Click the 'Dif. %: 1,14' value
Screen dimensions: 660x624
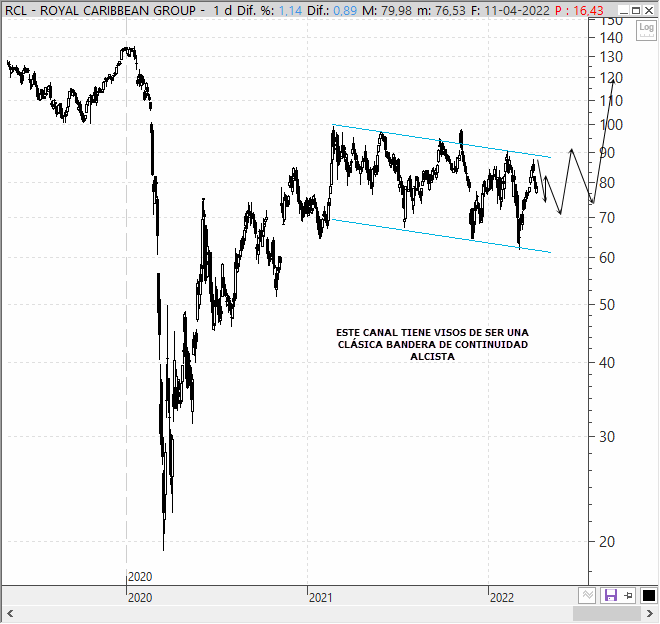(x=269, y=10)
